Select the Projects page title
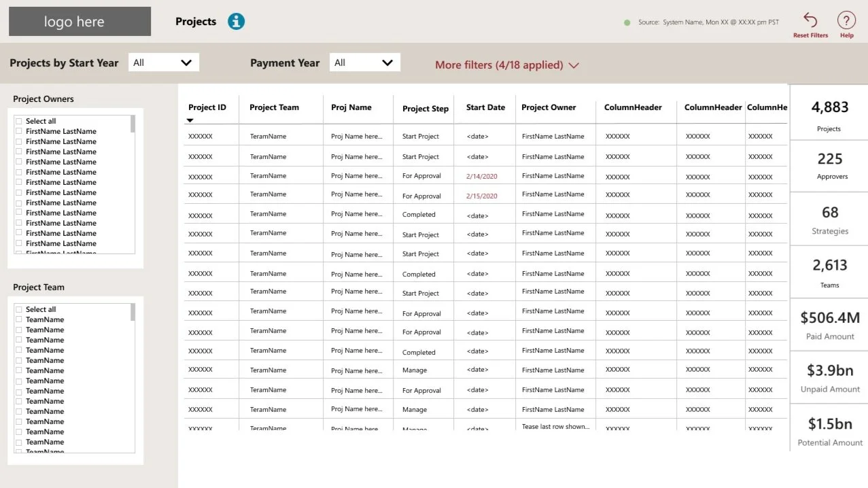The height and width of the screenshot is (488, 868). [x=195, y=21]
